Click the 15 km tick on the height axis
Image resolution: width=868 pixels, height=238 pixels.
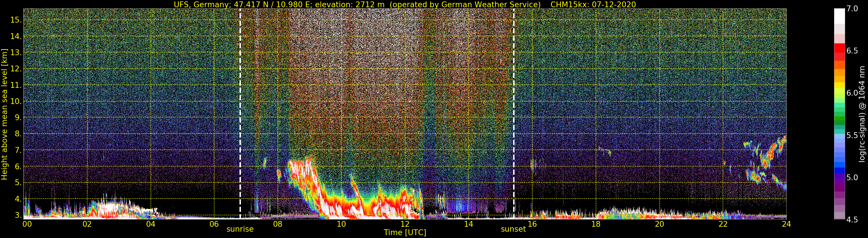tap(16, 20)
